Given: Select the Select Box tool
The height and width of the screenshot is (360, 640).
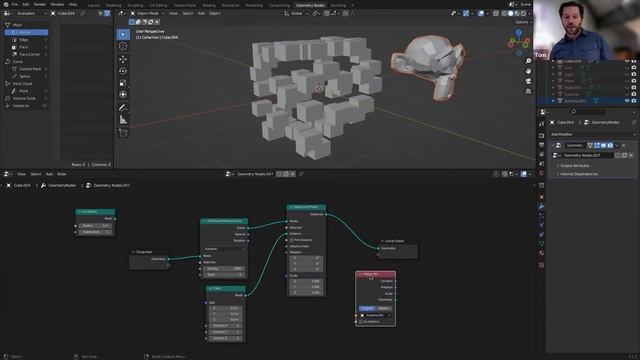Looking at the screenshot, I should 123,35.
